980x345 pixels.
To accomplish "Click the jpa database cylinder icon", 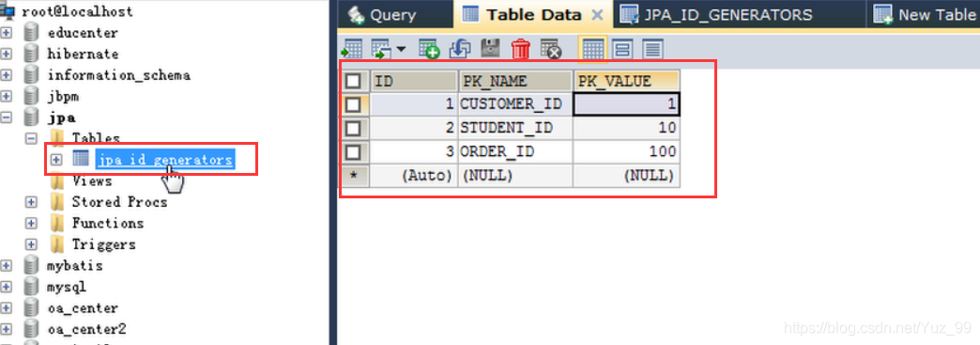I will click(x=31, y=118).
